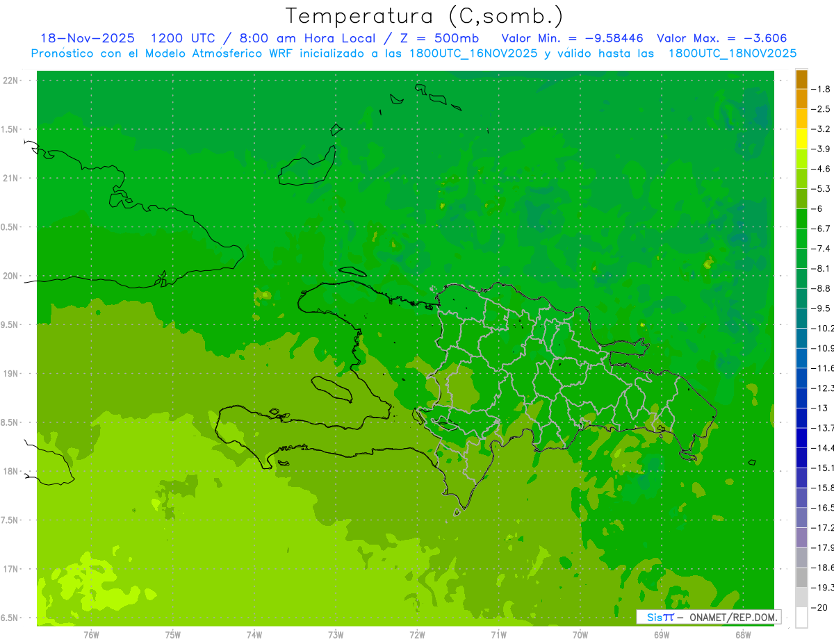
Task: Click the '69W' longitude label
Action: pyautogui.click(x=662, y=635)
